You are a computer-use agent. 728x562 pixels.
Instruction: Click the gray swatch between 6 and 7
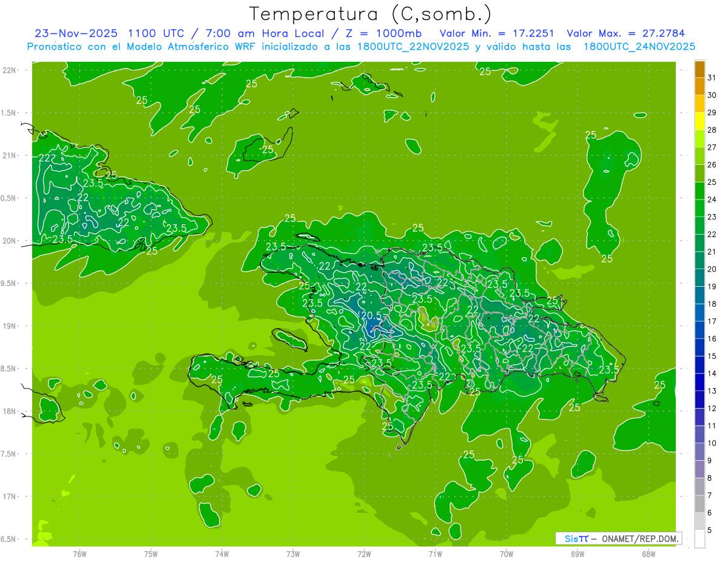point(699,504)
